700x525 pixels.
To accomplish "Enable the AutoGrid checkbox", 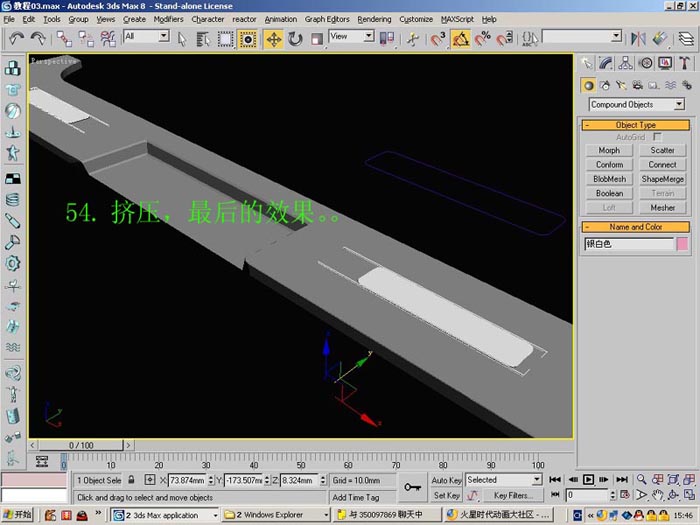I will pos(657,137).
